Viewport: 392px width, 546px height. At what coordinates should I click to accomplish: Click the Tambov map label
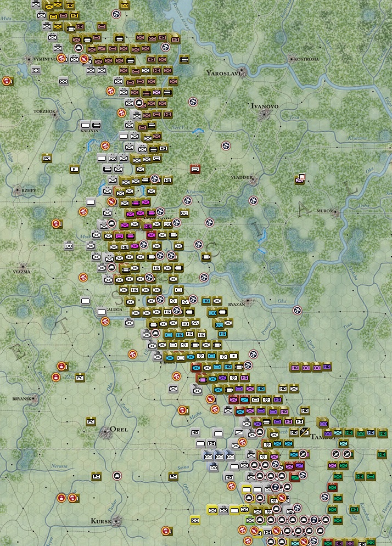322,437
